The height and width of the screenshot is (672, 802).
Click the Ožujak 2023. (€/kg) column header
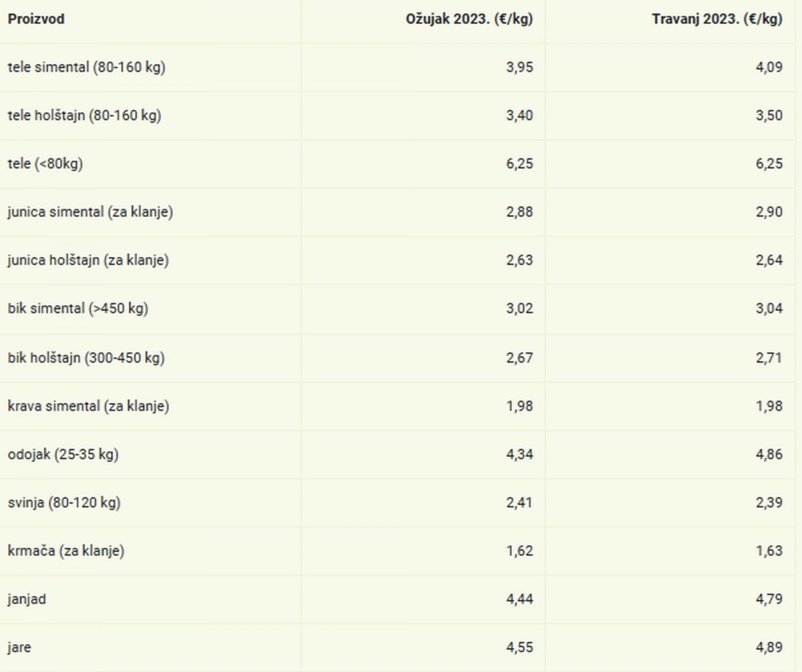point(469,19)
